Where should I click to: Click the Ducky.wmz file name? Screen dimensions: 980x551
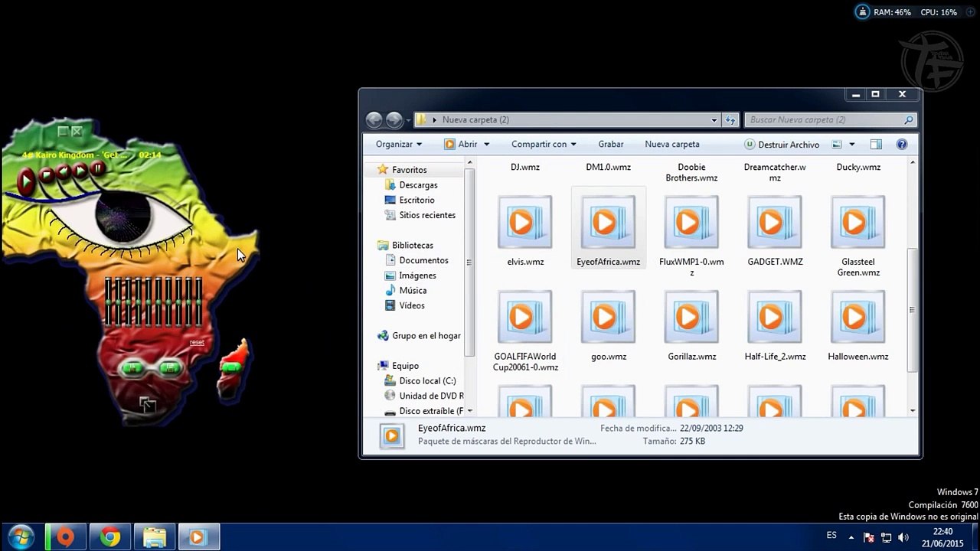(x=858, y=167)
